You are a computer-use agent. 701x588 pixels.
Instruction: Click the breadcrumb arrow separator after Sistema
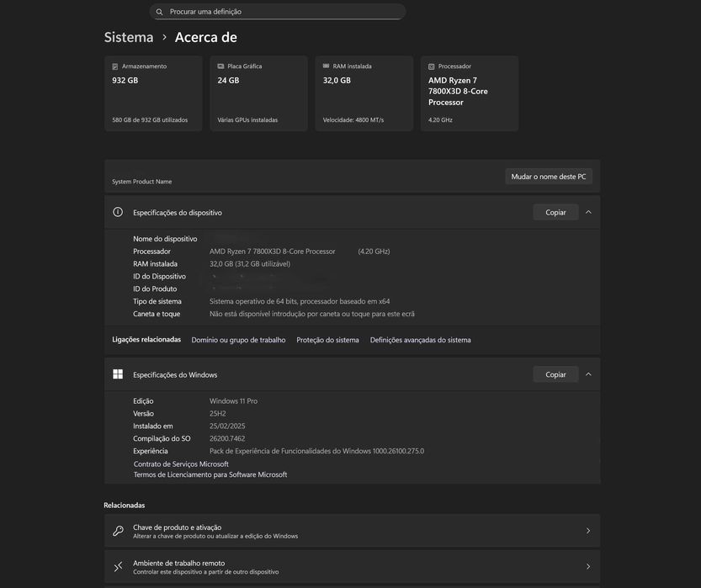coord(164,38)
